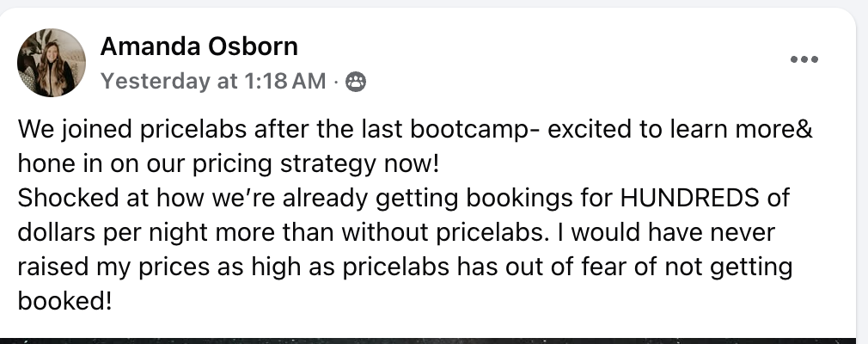Visit Amanda Osborn's profile name link
Image resolution: width=868 pixels, height=344 pixels.
coord(199,46)
